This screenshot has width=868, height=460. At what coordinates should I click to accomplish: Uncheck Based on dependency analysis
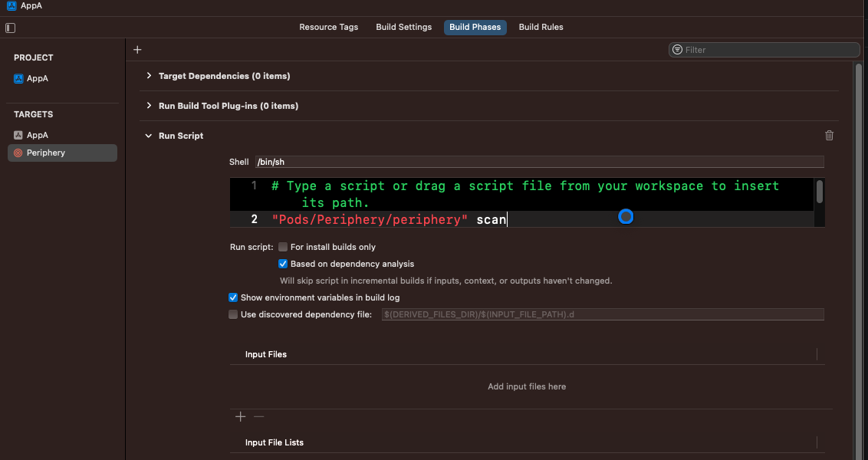pyautogui.click(x=283, y=264)
